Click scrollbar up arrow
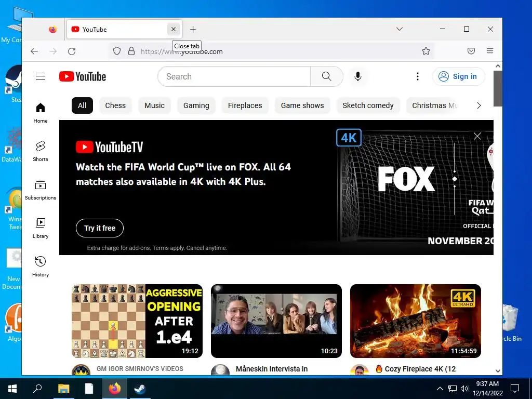The image size is (532, 399). click(498, 66)
